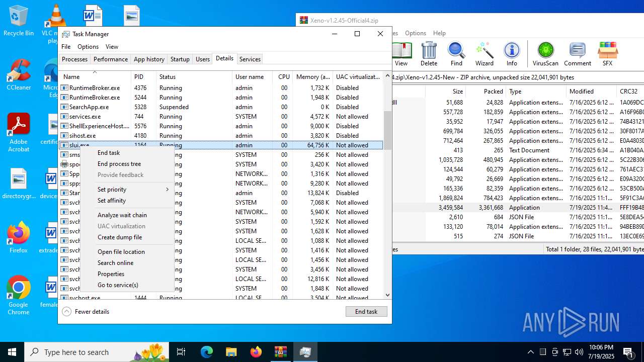The image size is (644, 362).
Task: Select the services.exe process row
Action: click(221, 117)
